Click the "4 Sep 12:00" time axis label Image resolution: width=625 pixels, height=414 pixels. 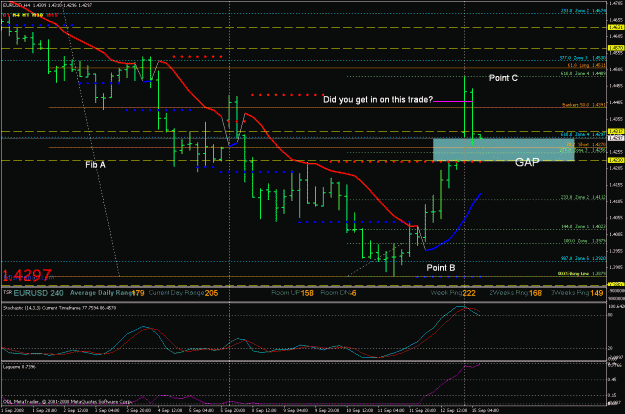[168, 410]
